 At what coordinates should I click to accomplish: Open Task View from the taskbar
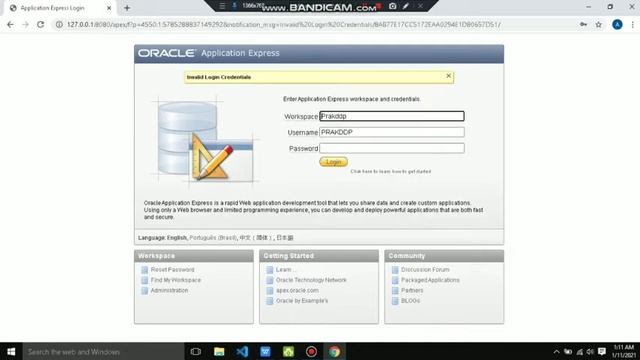[196, 351]
